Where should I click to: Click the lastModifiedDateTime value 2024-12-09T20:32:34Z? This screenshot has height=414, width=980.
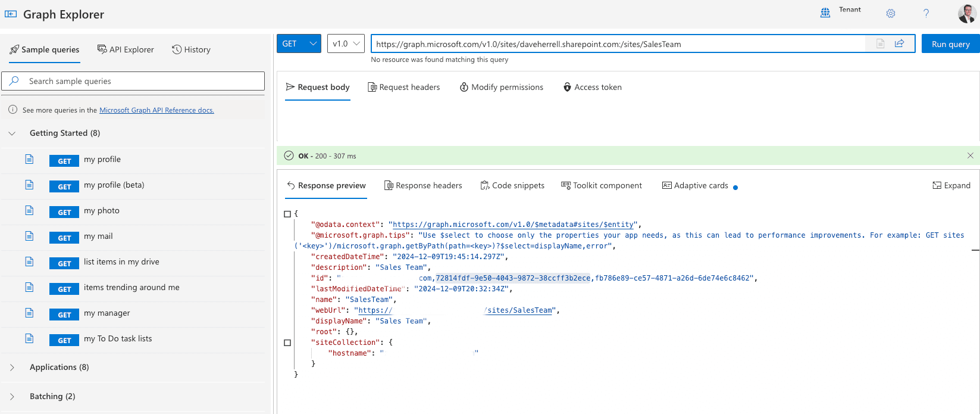point(463,289)
